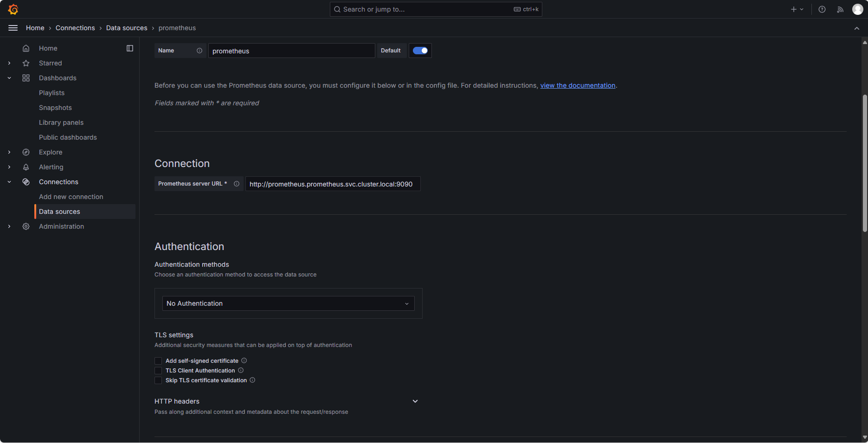Open the news RSS feed icon

click(x=840, y=9)
